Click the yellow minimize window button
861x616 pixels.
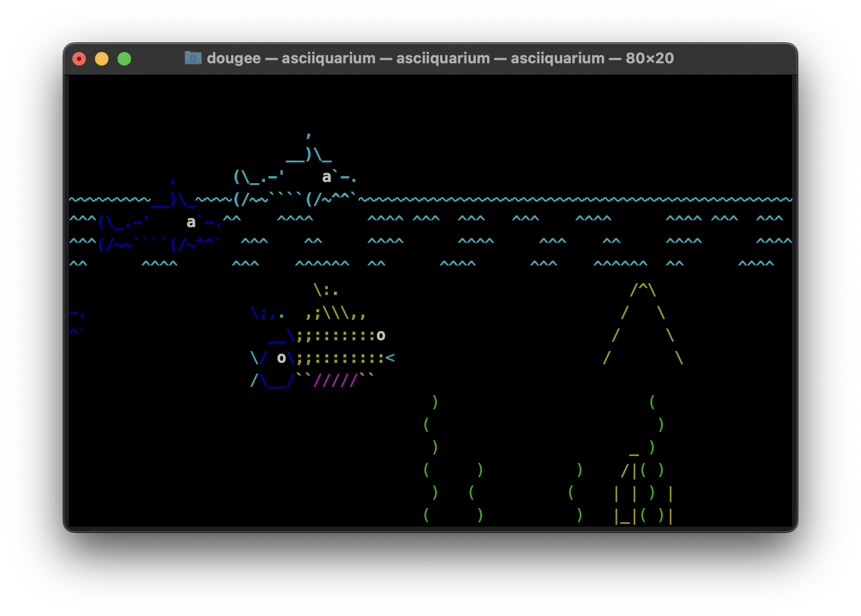102,59
